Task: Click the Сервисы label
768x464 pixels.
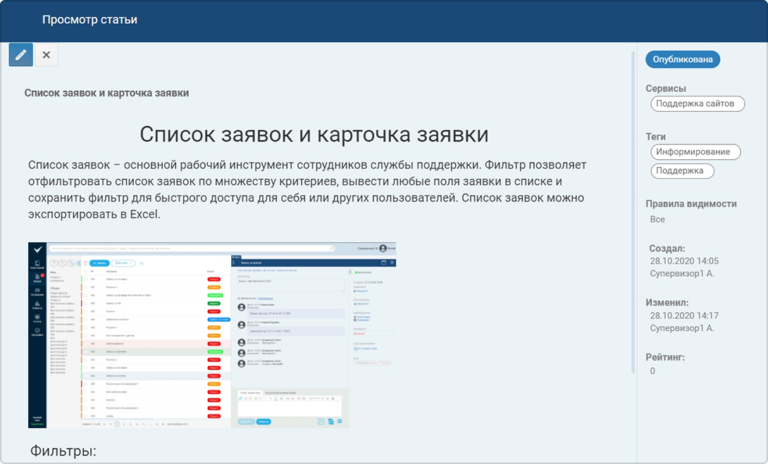Action: 665,89
